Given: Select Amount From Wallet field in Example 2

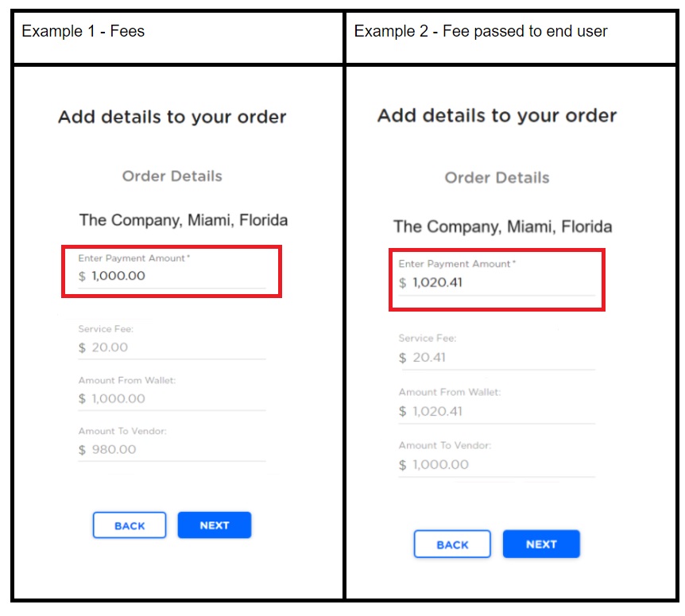Looking at the screenshot, I should coord(496,411).
